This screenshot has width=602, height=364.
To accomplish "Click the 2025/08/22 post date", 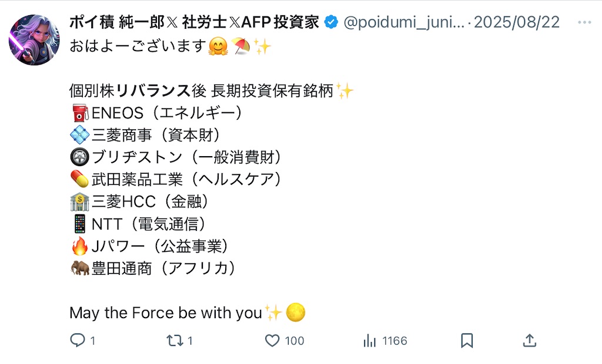I will click(x=517, y=23).
